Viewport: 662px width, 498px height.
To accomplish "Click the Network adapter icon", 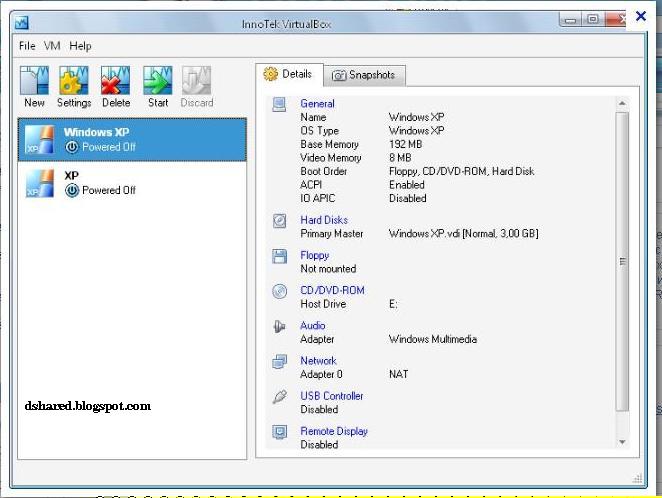I will click(x=279, y=362).
